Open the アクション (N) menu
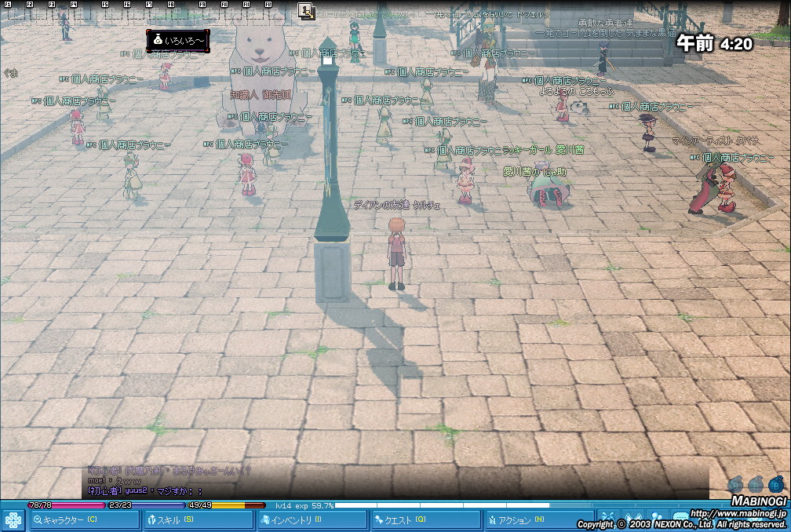The height and width of the screenshot is (532, 791). coord(540,520)
